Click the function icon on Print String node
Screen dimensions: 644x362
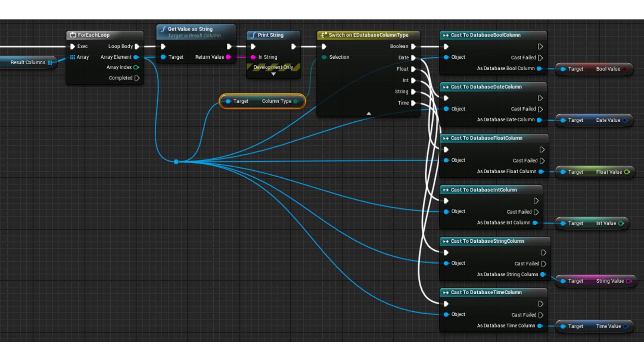coord(254,35)
